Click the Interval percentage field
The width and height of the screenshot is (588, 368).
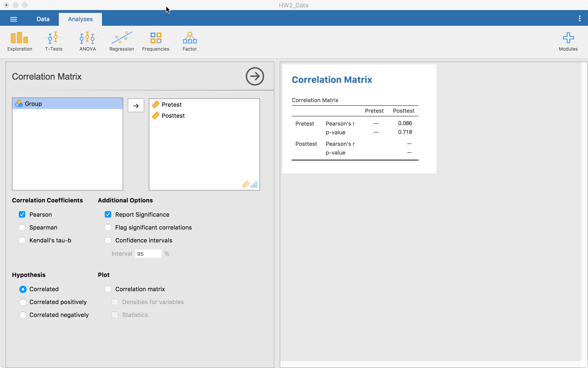(148, 254)
